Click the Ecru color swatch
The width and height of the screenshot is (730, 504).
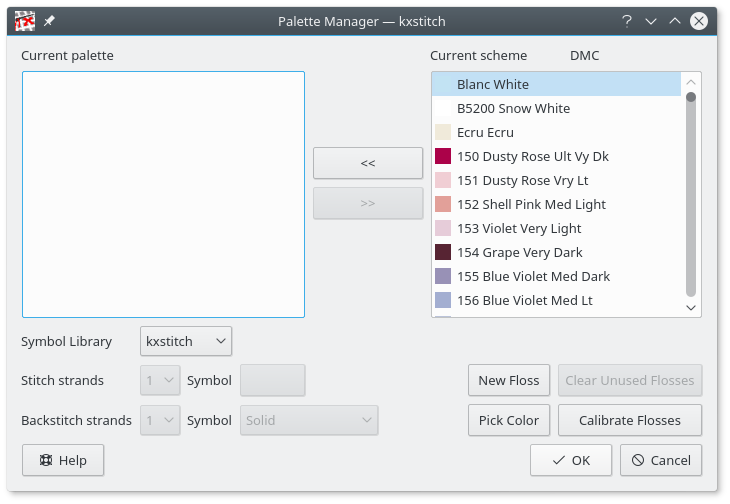[443, 132]
